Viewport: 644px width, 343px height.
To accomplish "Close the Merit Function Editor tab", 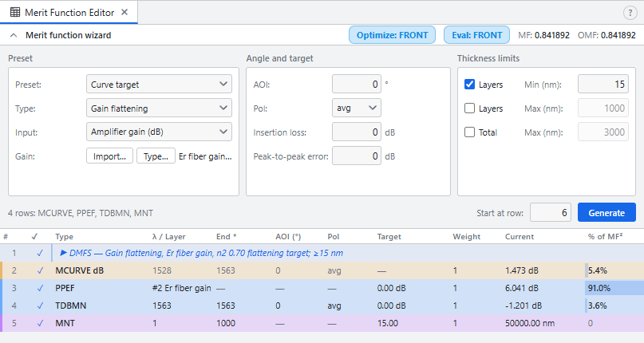I will tap(124, 12).
